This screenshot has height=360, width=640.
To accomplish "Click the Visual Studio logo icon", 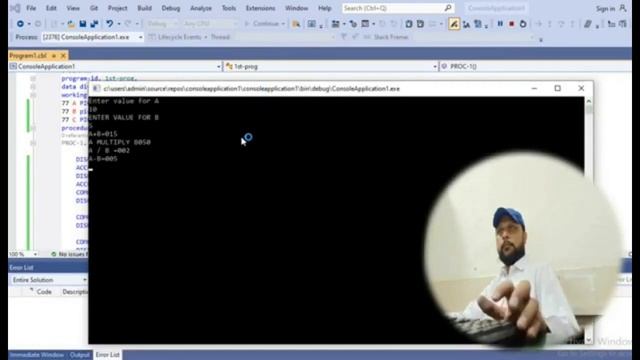I will click(x=16, y=8).
